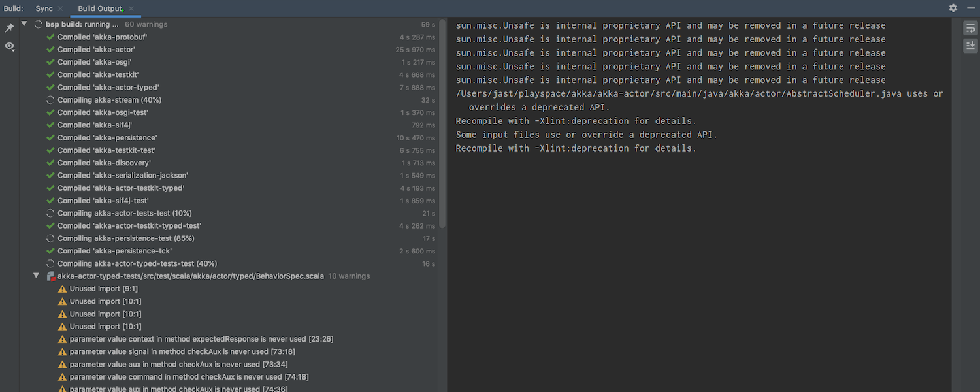
Task: Click spinner icon beside akka-persistence-test
Action: point(50,238)
